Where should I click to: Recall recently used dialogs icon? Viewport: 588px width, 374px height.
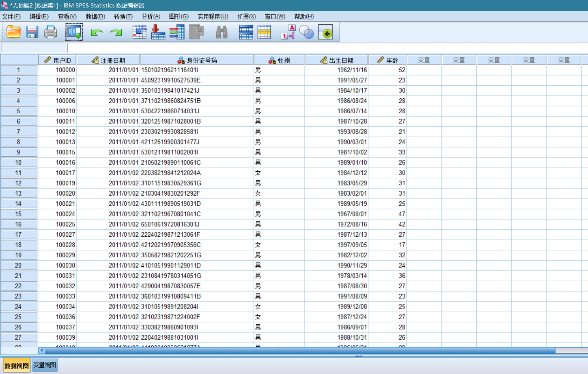[74, 32]
